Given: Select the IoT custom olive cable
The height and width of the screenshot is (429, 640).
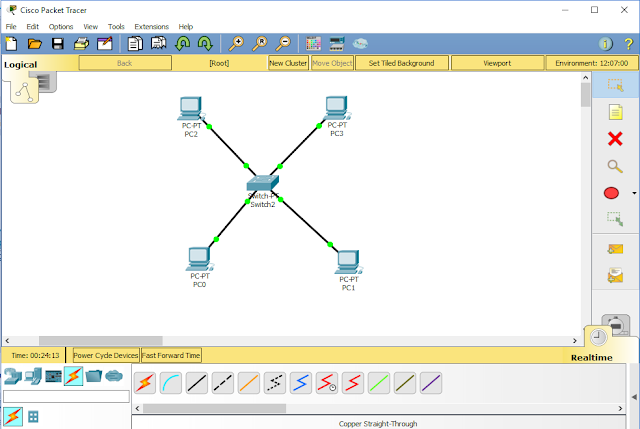Looking at the screenshot, I should [x=405, y=383].
